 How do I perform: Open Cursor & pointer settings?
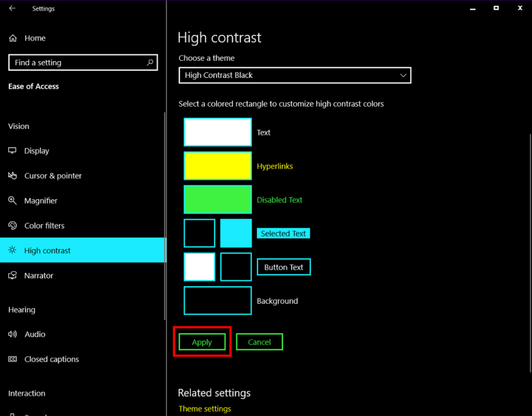pyautogui.click(x=12, y=176)
